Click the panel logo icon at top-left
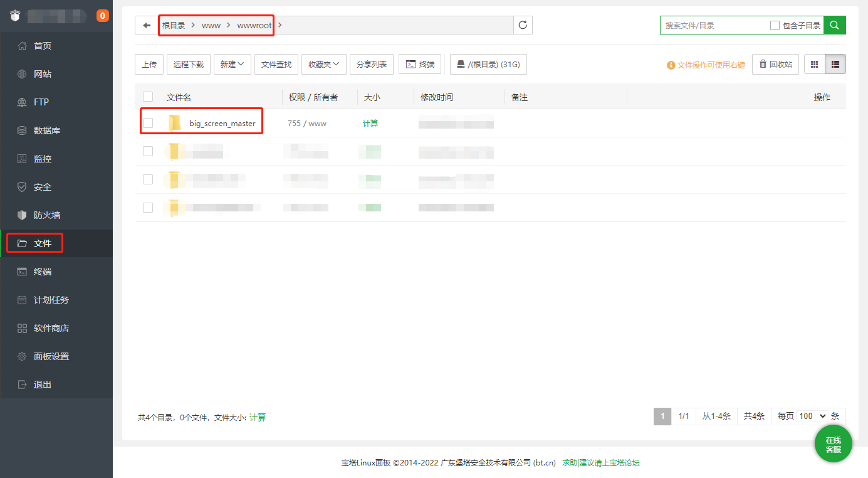The height and width of the screenshot is (478, 868). coord(16,16)
